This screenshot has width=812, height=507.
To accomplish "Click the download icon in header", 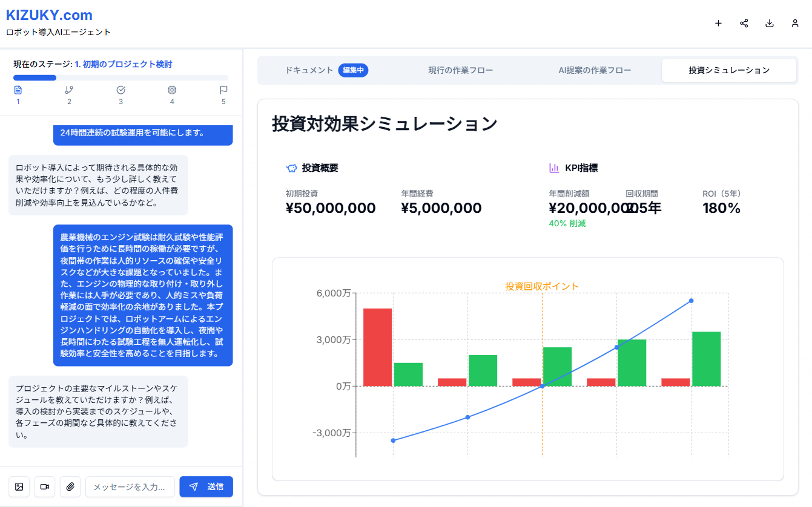I will 770,24.
